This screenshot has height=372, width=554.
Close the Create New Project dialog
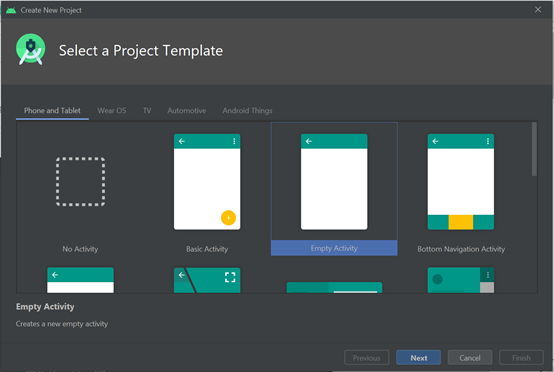pyautogui.click(x=538, y=10)
